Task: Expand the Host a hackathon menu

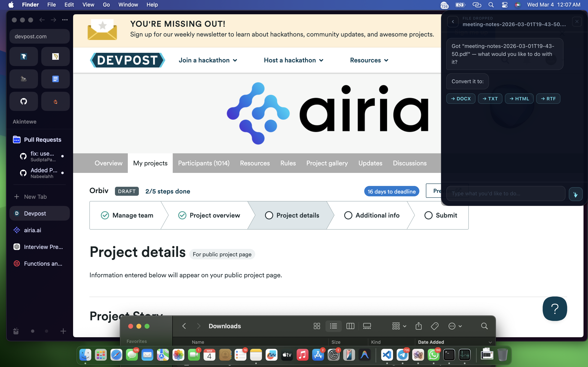Action: click(293, 60)
